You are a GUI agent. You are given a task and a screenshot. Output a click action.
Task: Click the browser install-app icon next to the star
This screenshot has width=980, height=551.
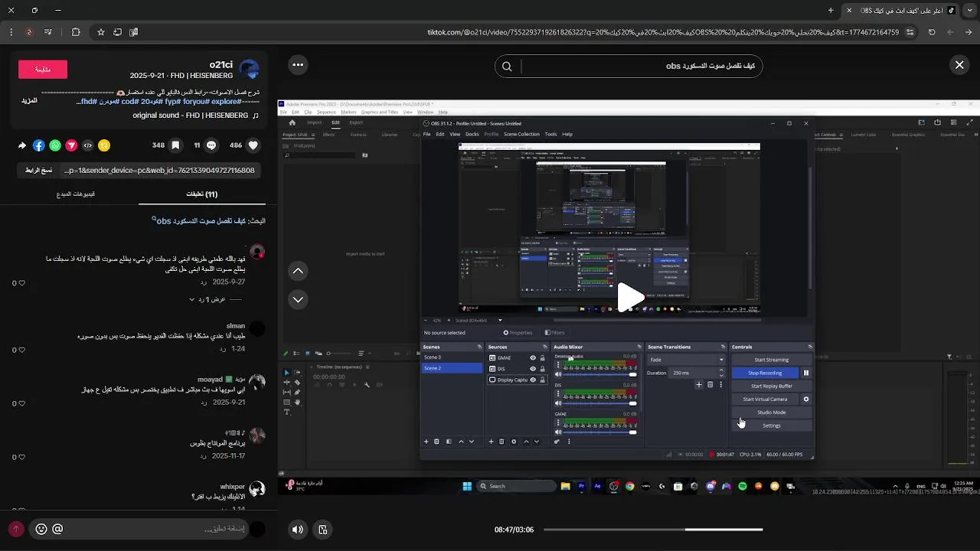click(117, 32)
